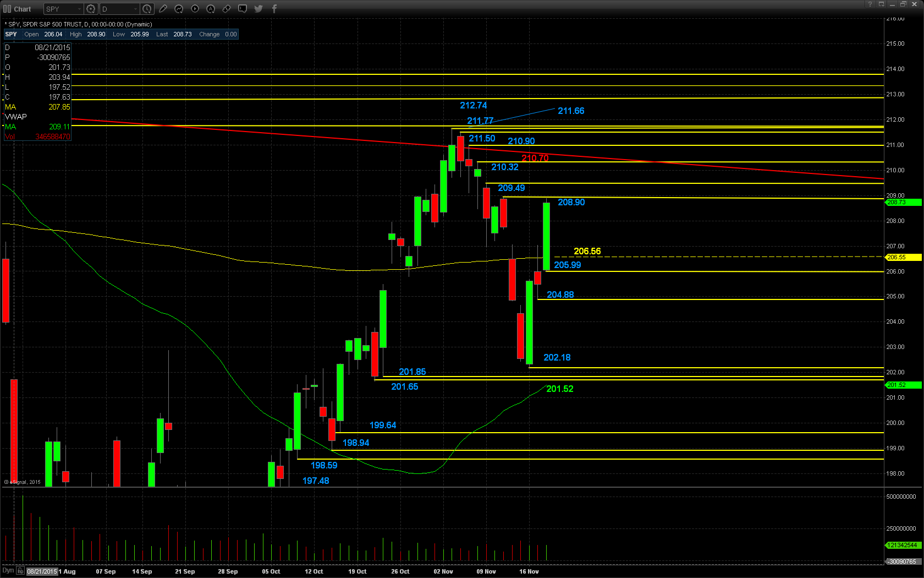The width and height of the screenshot is (924, 578).
Task: Open the window layout menu icon
Action: pos(881,4)
